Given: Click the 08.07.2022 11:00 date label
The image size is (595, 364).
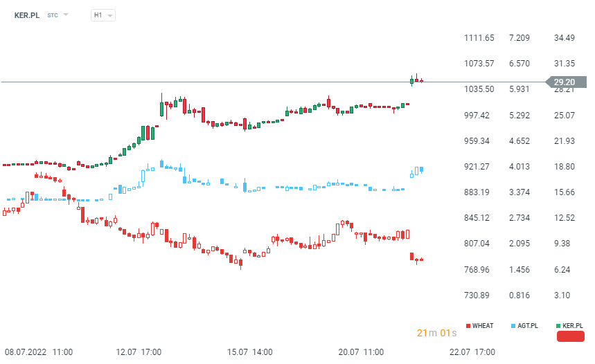Looking at the screenshot, I should [x=39, y=352].
